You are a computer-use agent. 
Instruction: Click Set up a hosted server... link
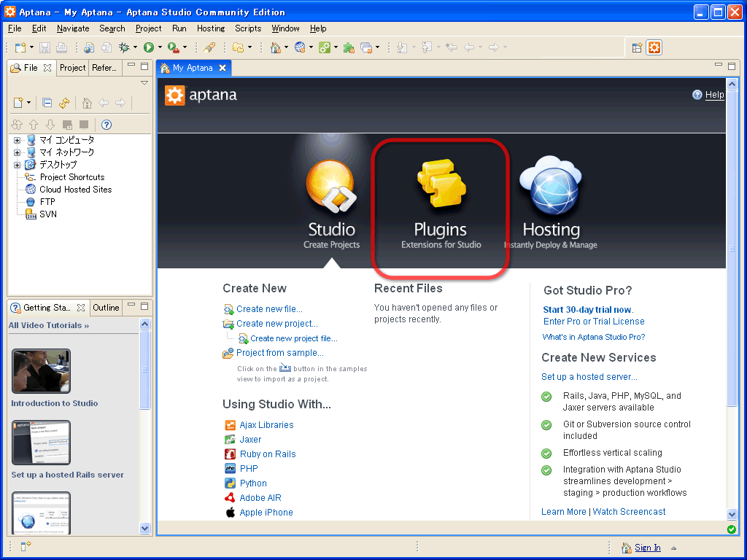(589, 377)
